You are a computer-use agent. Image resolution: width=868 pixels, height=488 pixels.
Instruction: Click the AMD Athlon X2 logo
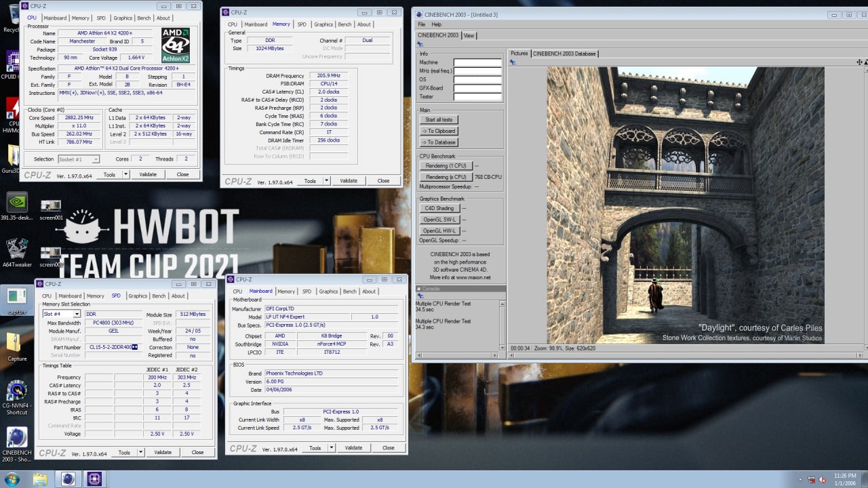(x=176, y=45)
